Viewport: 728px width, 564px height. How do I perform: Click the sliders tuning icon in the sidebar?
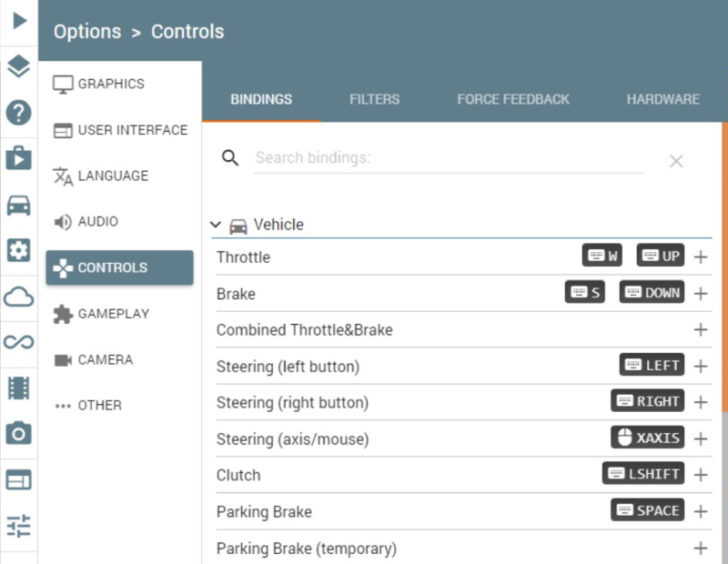(x=18, y=526)
